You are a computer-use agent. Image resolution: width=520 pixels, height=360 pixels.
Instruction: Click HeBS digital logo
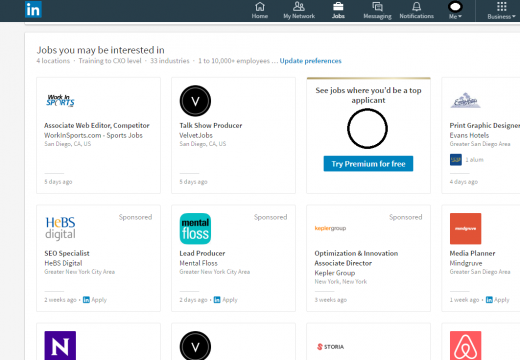(60, 228)
